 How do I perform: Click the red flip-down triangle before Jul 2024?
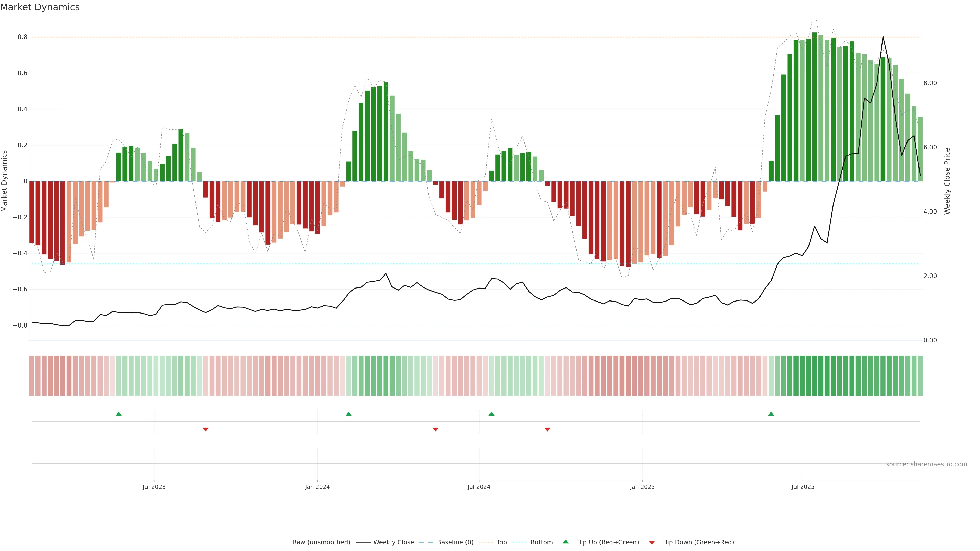[x=436, y=429]
